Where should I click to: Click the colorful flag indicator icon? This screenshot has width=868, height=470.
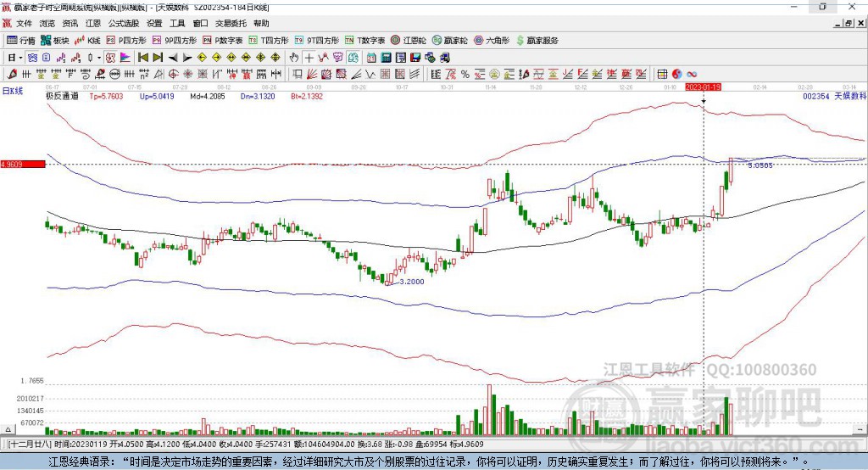[125, 58]
